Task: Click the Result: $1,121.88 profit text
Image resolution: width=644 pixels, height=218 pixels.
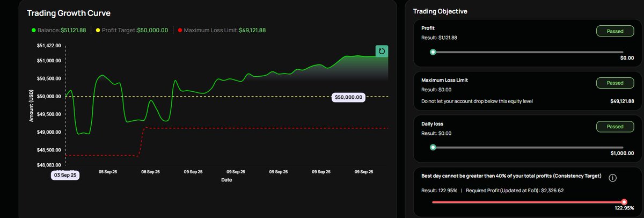Action: click(x=440, y=38)
